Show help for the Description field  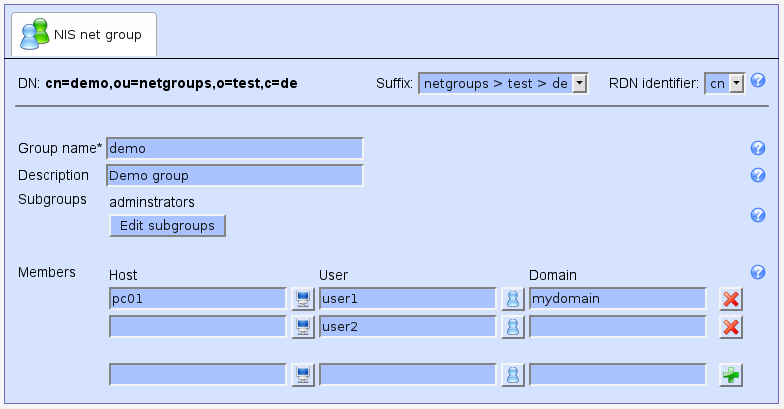757,176
